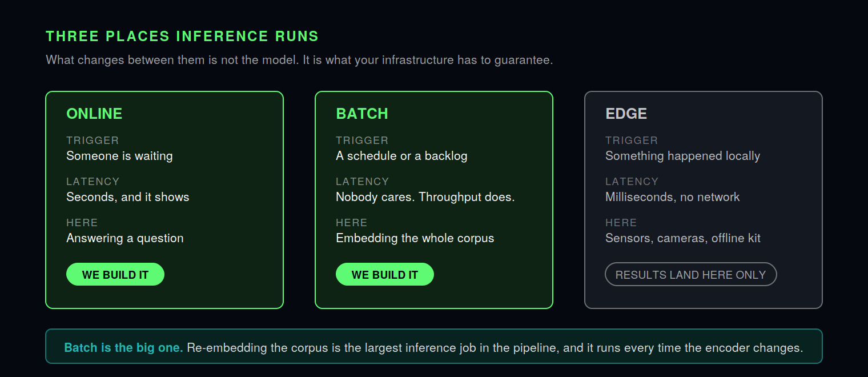Image resolution: width=868 pixels, height=377 pixels.
Task: Click 'Nobody cares. Throughput does.' text
Action: (x=425, y=197)
